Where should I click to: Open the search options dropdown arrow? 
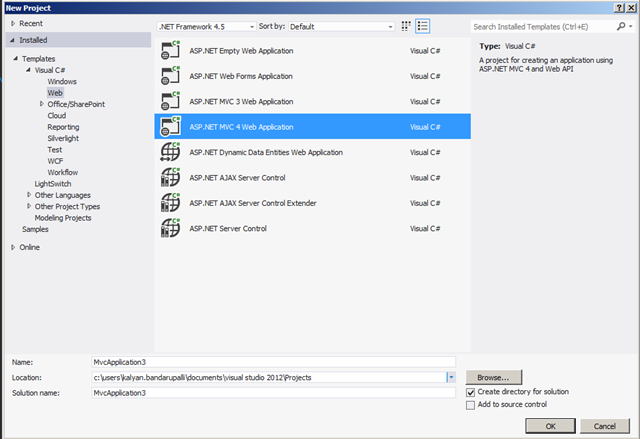point(631,27)
